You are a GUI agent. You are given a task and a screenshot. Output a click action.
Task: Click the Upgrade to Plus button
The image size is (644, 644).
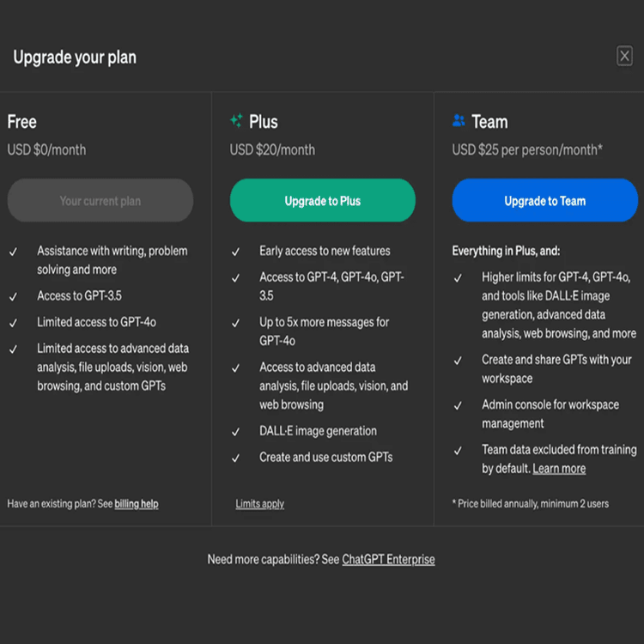pyautogui.click(x=322, y=201)
